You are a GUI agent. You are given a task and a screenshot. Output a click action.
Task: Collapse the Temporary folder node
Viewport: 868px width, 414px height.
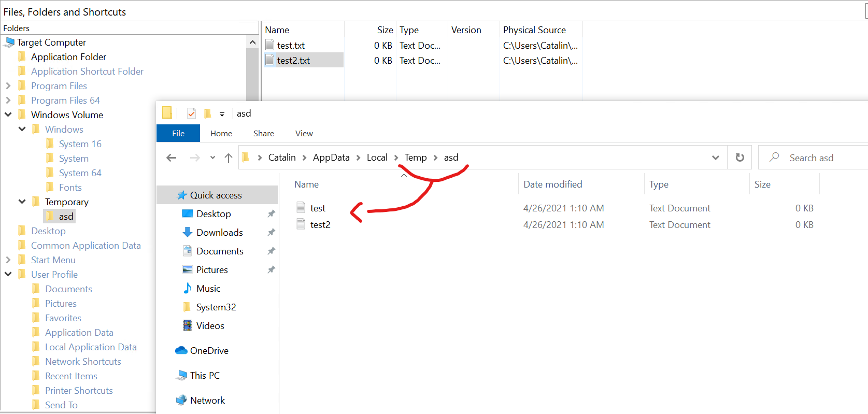pos(22,202)
